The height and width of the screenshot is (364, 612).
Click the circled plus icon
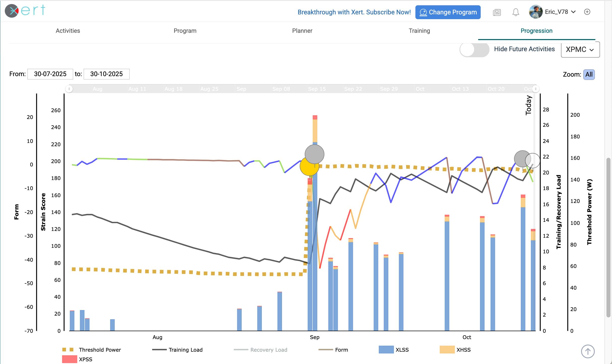pos(587,12)
